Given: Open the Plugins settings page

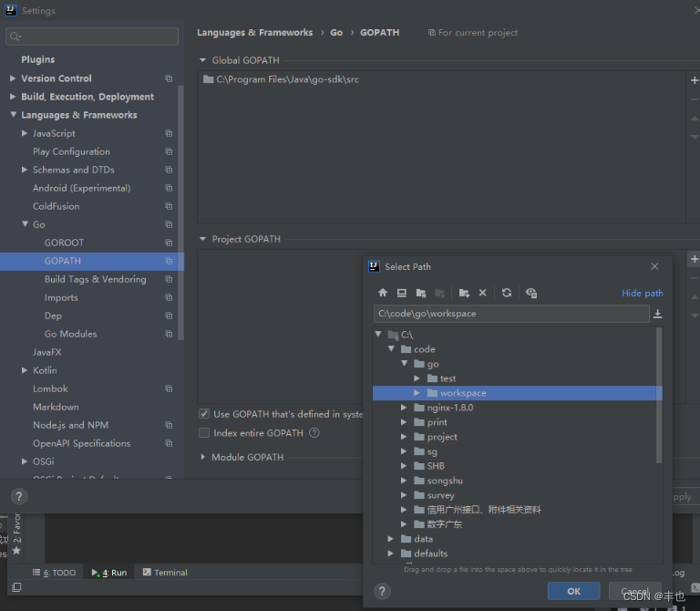Looking at the screenshot, I should (38, 59).
